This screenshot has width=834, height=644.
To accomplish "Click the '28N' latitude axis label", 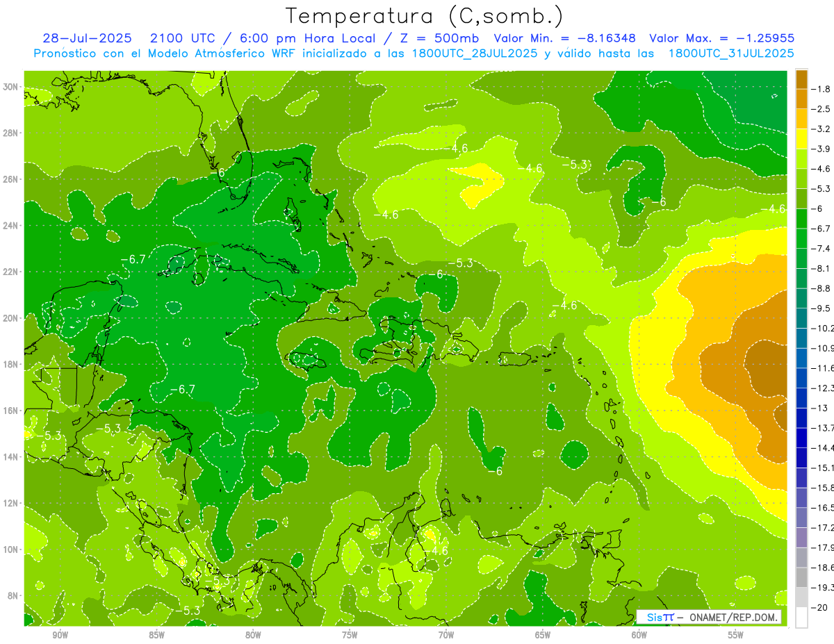I will (x=11, y=133).
